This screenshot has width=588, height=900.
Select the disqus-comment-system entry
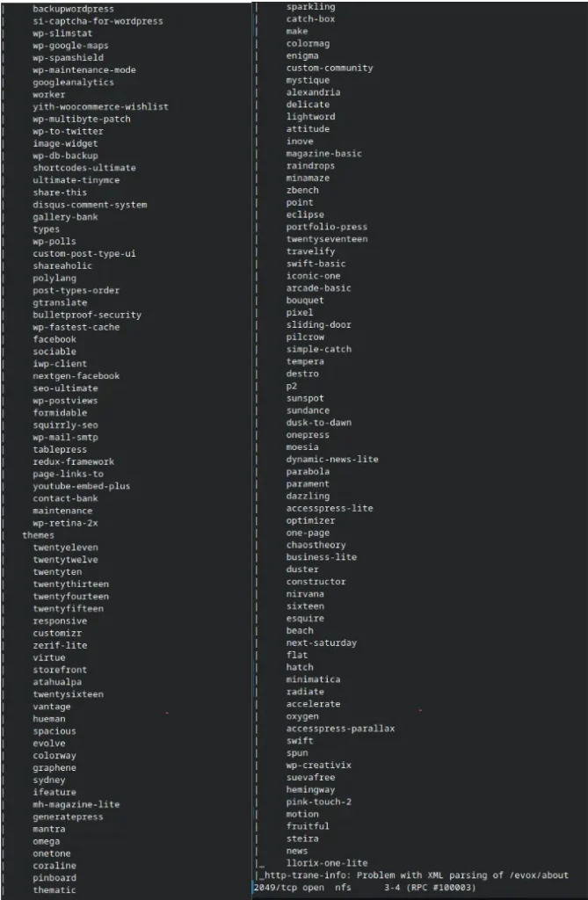pos(90,205)
